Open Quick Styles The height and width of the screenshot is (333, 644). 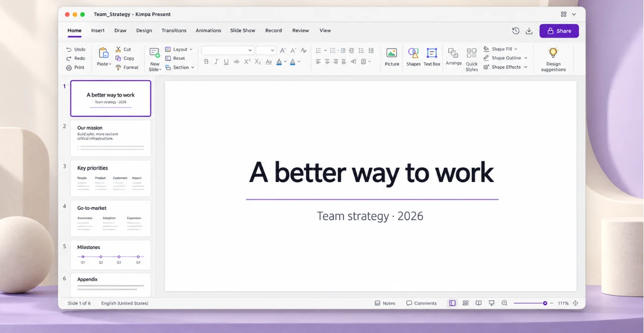tap(471, 59)
